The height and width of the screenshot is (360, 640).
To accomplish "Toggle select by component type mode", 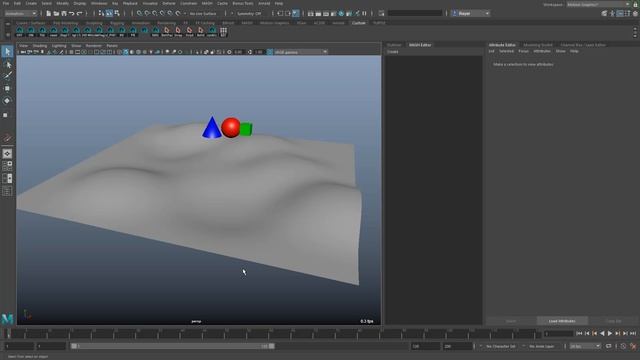I will pos(117,13).
